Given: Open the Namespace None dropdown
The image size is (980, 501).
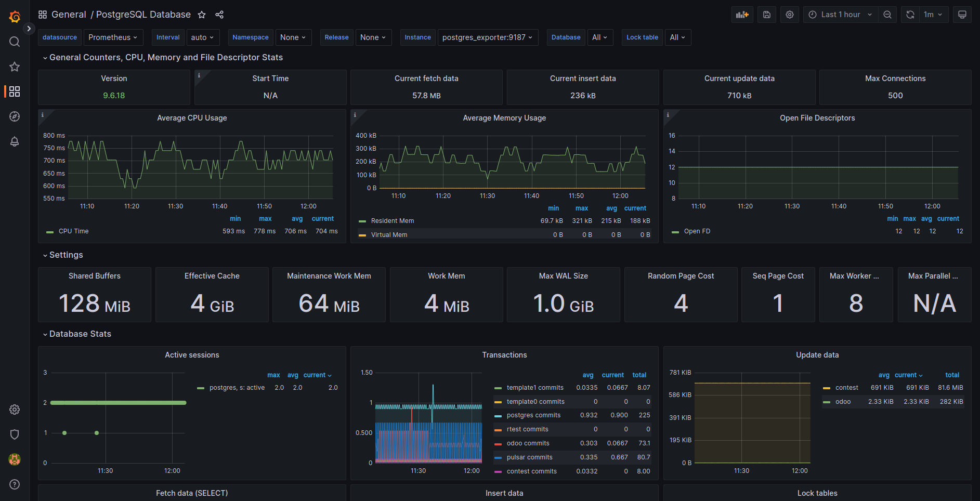Looking at the screenshot, I should [293, 37].
